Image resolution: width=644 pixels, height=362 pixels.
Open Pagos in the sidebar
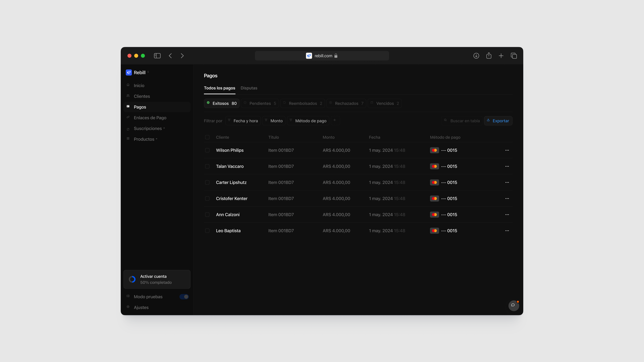coord(157,107)
